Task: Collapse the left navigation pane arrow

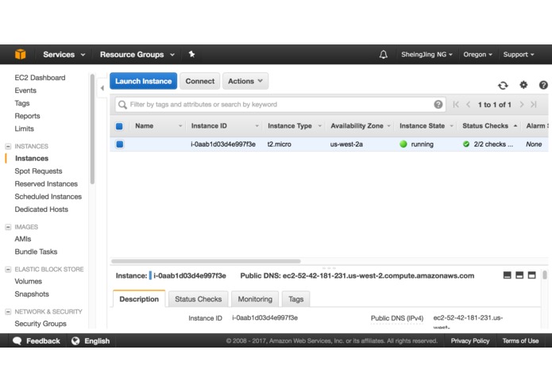Action: [102, 88]
